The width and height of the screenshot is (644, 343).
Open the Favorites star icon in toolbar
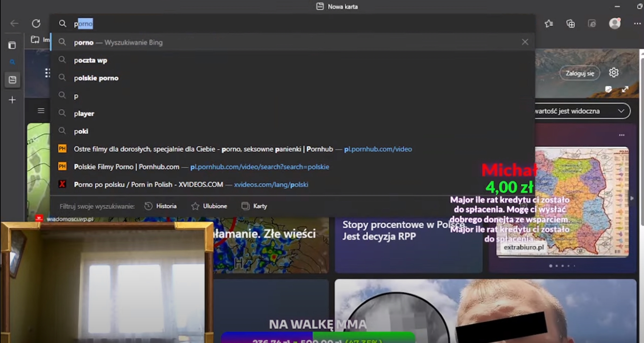[549, 23]
